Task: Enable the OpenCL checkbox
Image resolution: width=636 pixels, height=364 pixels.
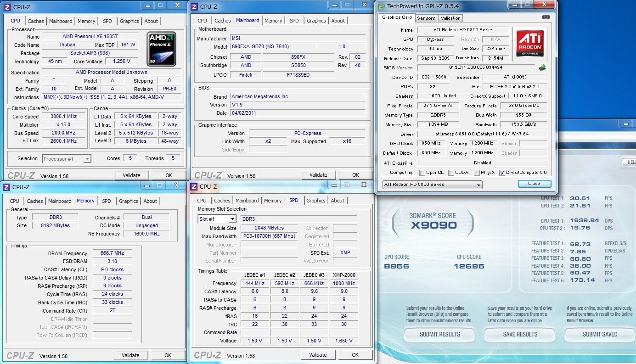Action: point(422,173)
